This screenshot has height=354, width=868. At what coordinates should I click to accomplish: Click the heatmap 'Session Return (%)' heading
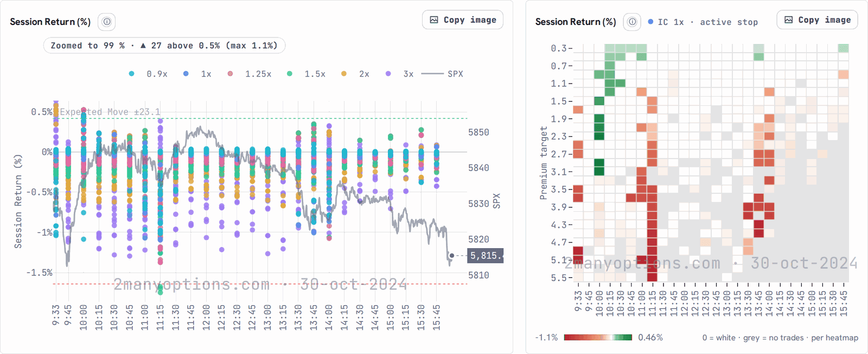[x=576, y=22]
